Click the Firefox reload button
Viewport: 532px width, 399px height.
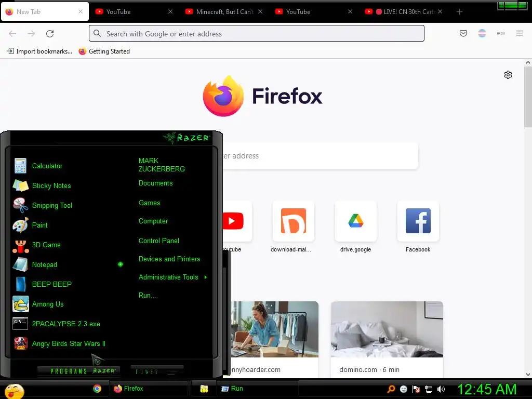(x=50, y=34)
